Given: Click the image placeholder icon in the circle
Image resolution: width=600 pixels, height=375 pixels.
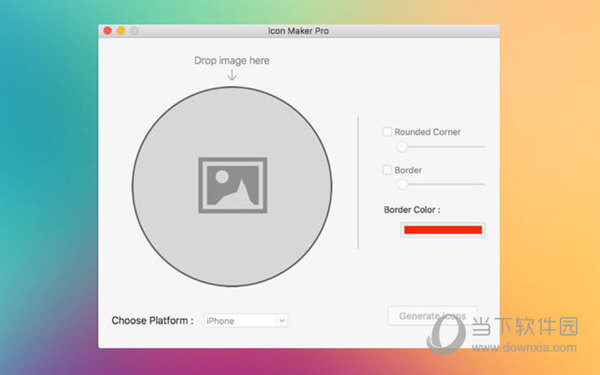Looking at the screenshot, I should [x=233, y=185].
